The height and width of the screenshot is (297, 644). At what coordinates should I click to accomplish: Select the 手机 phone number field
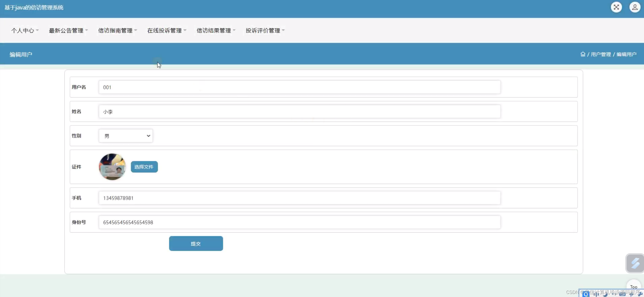click(x=299, y=198)
